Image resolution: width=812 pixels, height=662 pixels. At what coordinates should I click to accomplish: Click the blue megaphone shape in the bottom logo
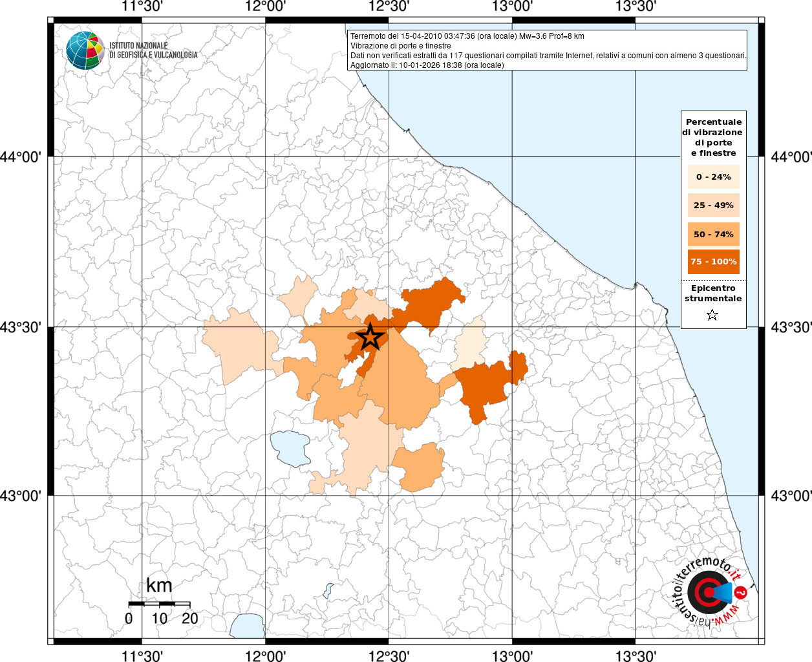[x=723, y=592]
